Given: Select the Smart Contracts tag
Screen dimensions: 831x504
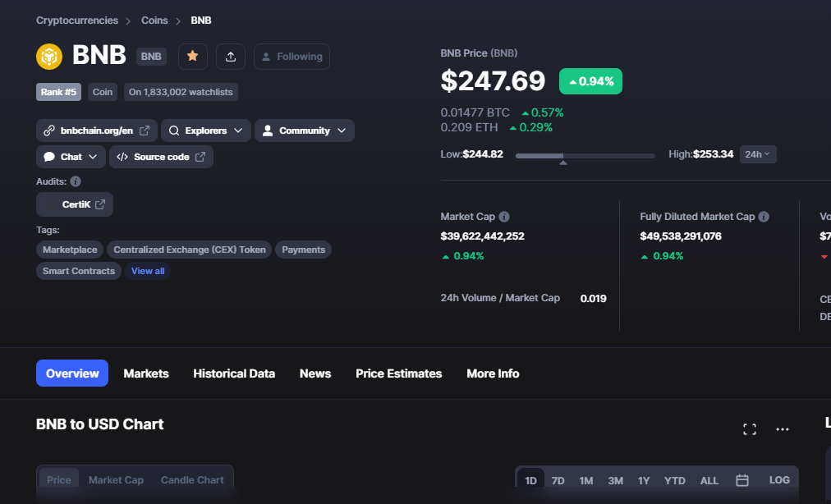Looking at the screenshot, I should pos(79,271).
